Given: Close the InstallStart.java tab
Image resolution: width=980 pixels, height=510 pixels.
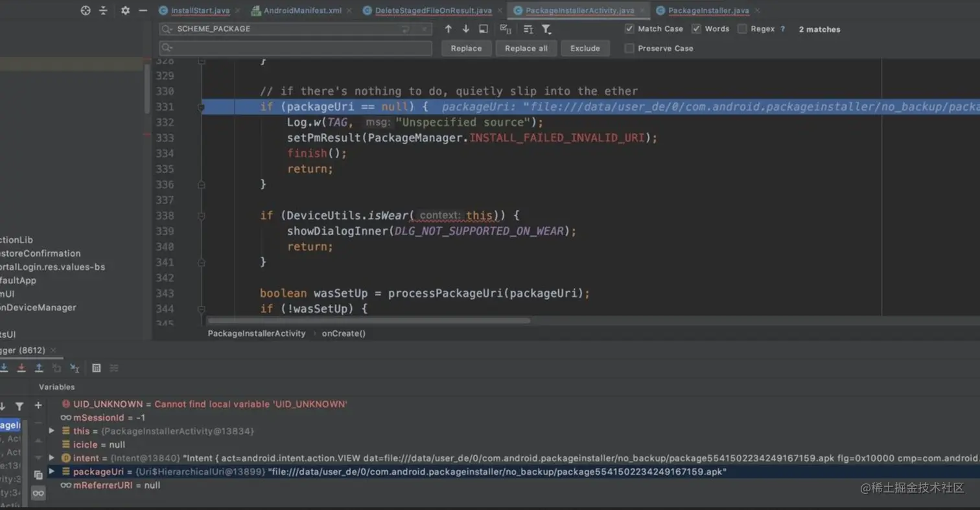Looking at the screenshot, I should (x=237, y=11).
